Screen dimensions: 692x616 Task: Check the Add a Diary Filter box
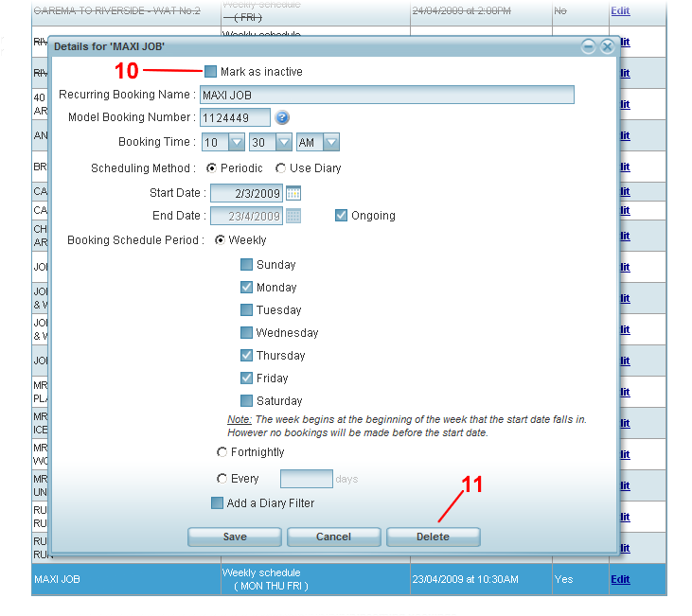tap(217, 503)
